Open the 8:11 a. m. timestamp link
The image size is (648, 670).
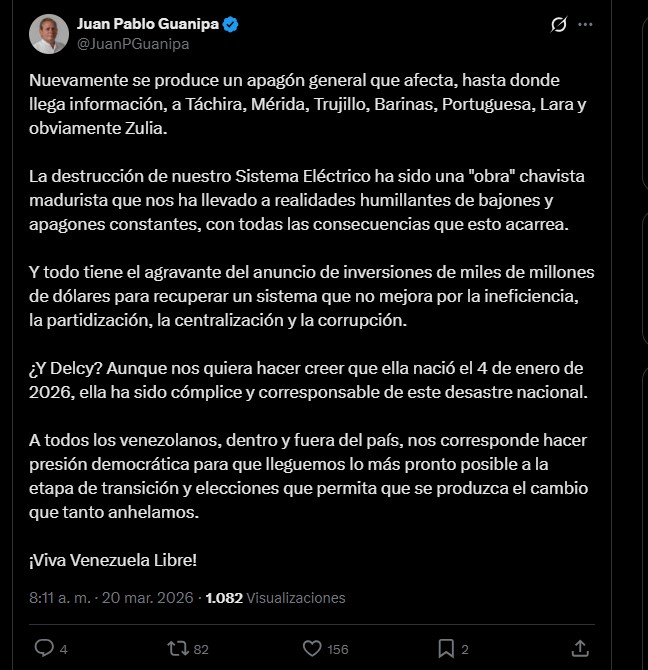[58, 598]
